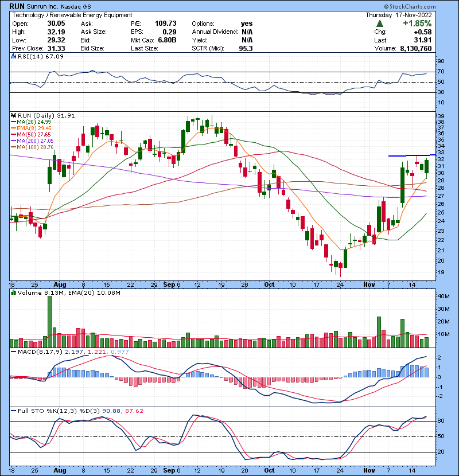Viewport: 459px width, 476px height.
Task: Click the 39 price level on the price axis
Action: (441, 116)
